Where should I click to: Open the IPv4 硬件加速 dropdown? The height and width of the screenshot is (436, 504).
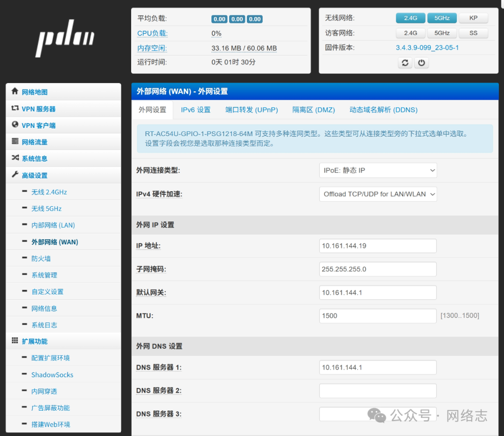pos(378,194)
